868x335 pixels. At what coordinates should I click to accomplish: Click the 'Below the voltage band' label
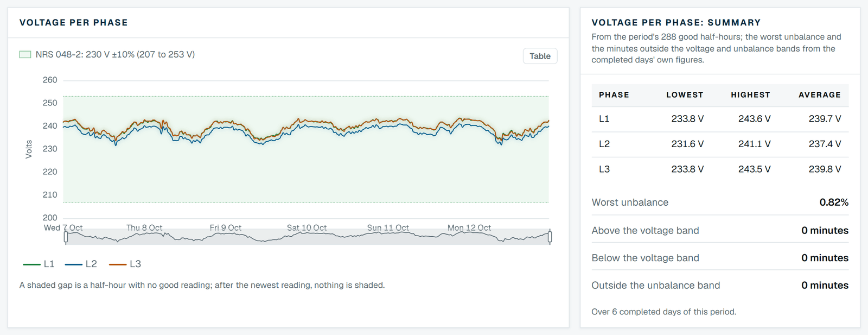coord(645,258)
